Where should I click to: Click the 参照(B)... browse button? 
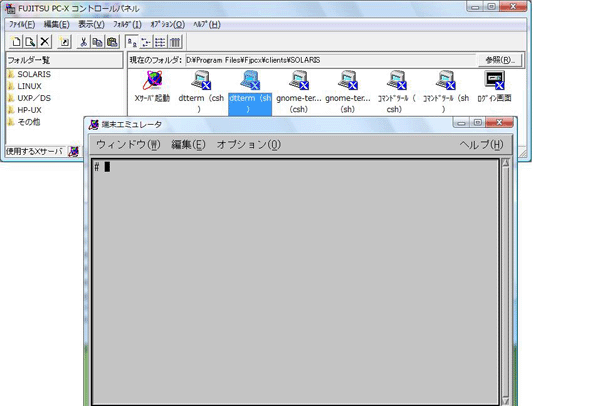coord(498,60)
